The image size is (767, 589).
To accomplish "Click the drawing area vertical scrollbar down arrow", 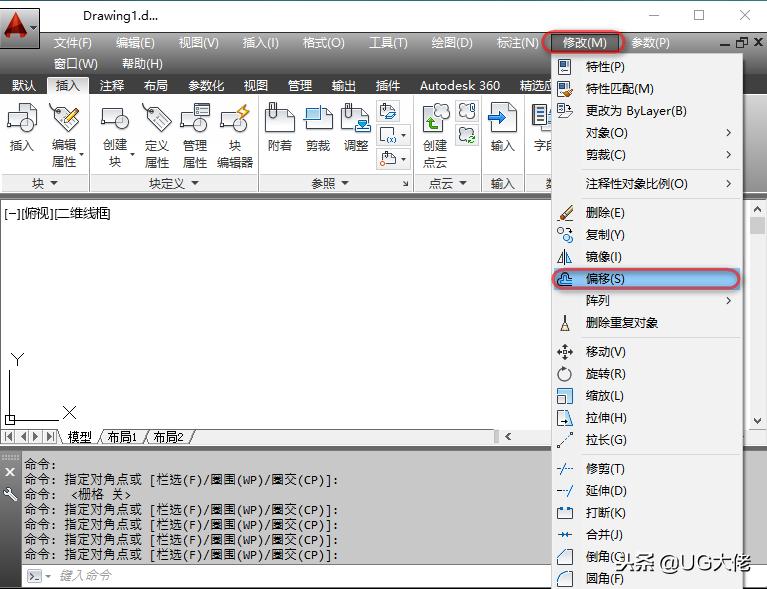I will coord(757,421).
